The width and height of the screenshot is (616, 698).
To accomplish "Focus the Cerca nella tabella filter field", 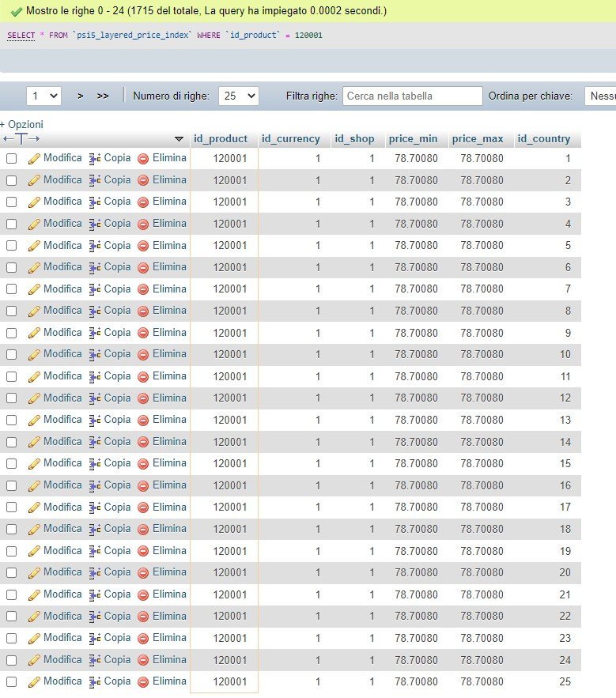I will tap(412, 96).
